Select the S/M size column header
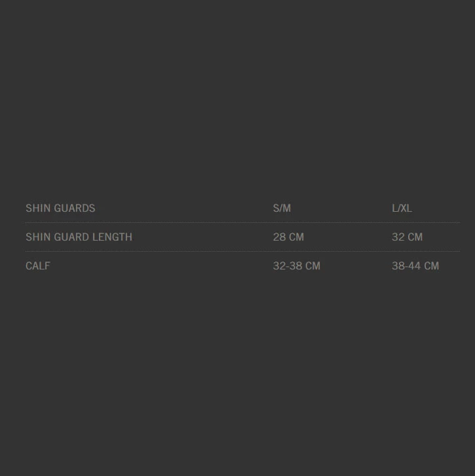This screenshot has width=475, height=476. point(282,208)
